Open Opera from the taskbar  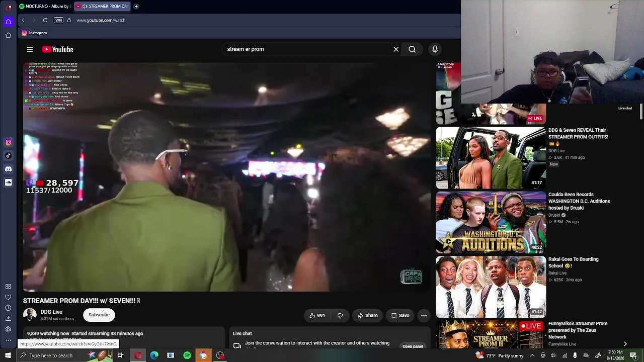[138, 355]
